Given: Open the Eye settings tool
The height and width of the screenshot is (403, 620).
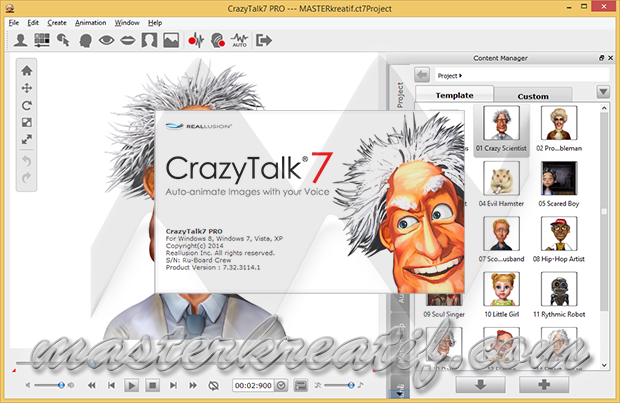Looking at the screenshot, I should coord(105,41).
